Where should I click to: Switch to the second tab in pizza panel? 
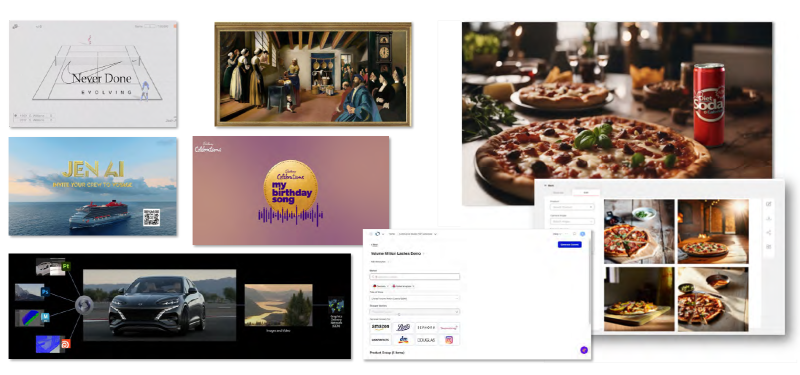click(586, 192)
